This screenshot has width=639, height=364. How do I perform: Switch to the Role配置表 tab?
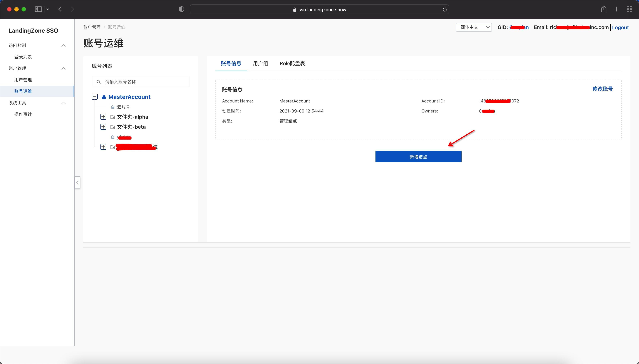pyautogui.click(x=292, y=63)
